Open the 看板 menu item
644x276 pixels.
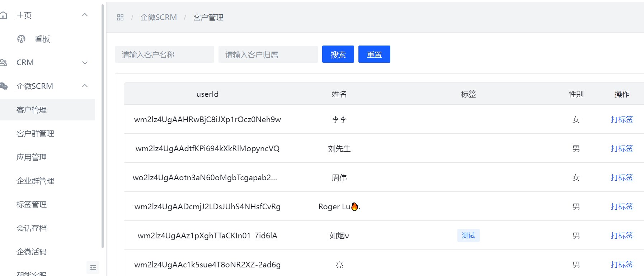point(42,39)
